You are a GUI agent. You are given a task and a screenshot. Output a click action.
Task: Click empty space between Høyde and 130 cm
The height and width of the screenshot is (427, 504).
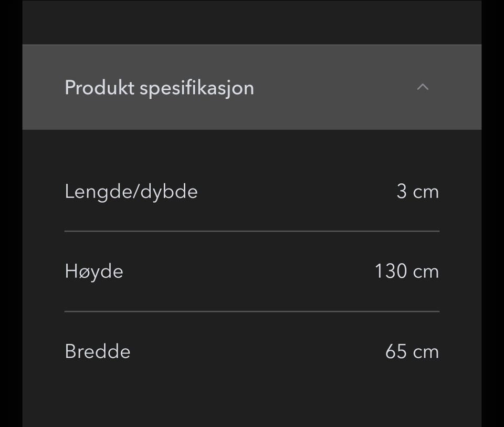click(x=247, y=272)
